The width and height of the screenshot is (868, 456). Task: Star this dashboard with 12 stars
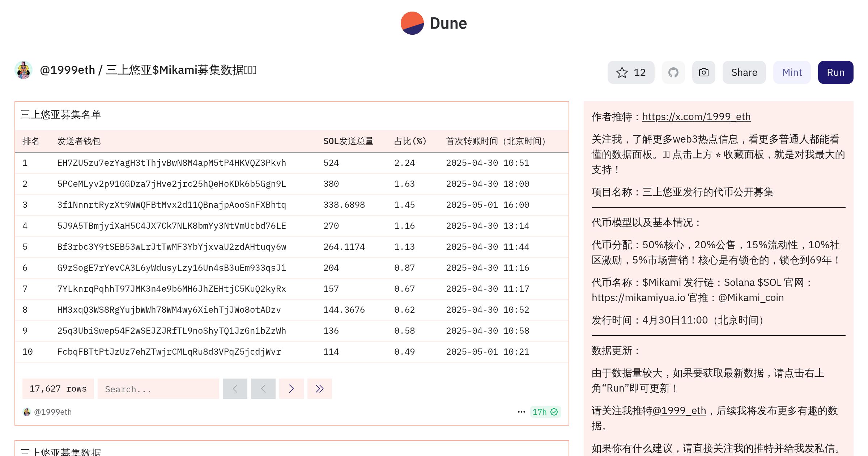tap(631, 72)
